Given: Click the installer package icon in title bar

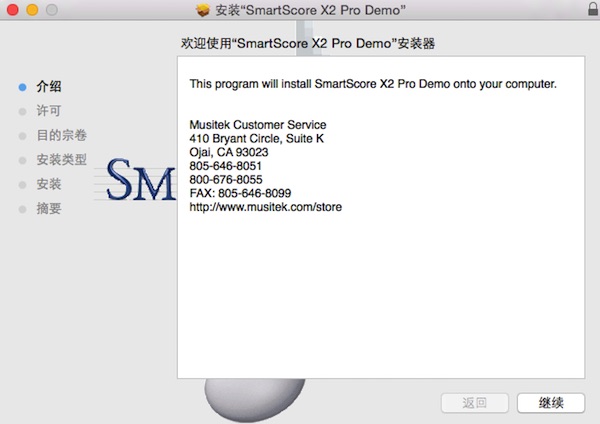Looking at the screenshot, I should pyautogui.click(x=203, y=10).
